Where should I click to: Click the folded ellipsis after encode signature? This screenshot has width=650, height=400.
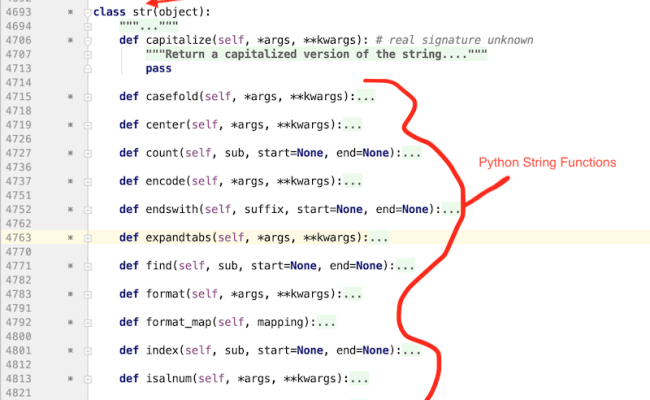(x=353, y=181)
